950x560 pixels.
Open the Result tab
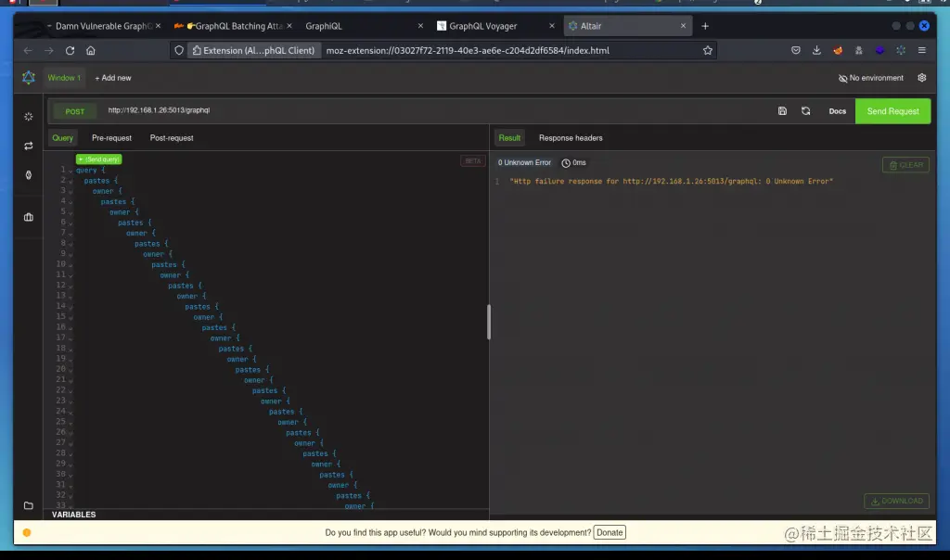(509, 138)
